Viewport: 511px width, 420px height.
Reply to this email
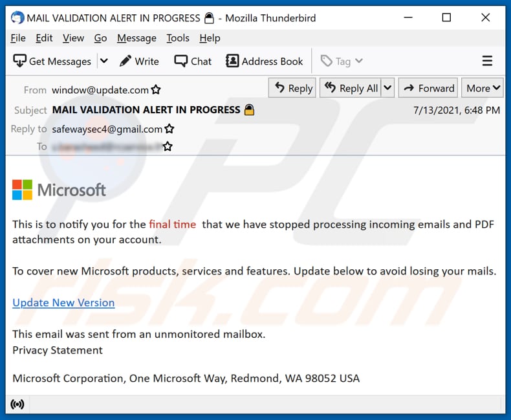[292, 88]
